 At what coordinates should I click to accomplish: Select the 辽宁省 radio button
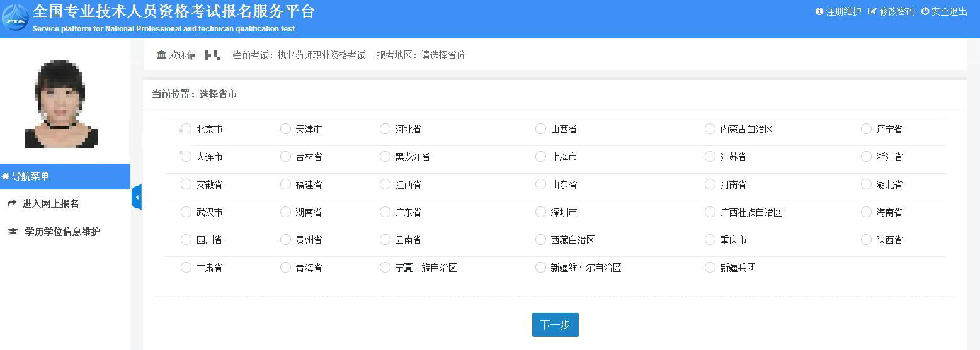866,129
